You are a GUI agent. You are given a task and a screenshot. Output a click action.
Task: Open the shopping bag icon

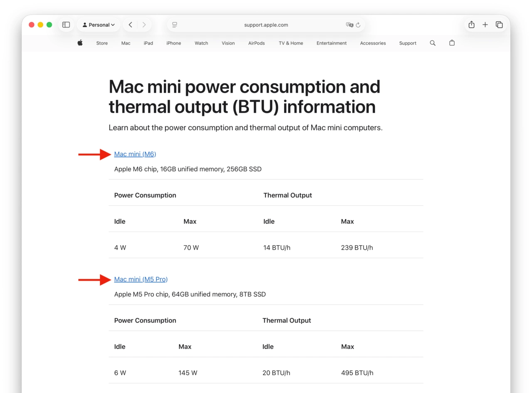(x=452, y=43)
